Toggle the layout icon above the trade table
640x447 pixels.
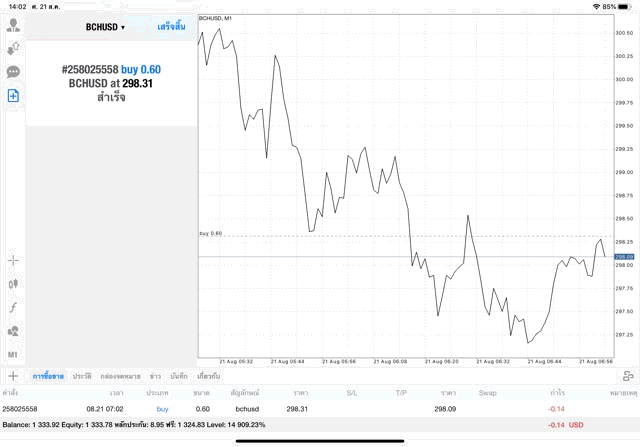coord(627,376)
